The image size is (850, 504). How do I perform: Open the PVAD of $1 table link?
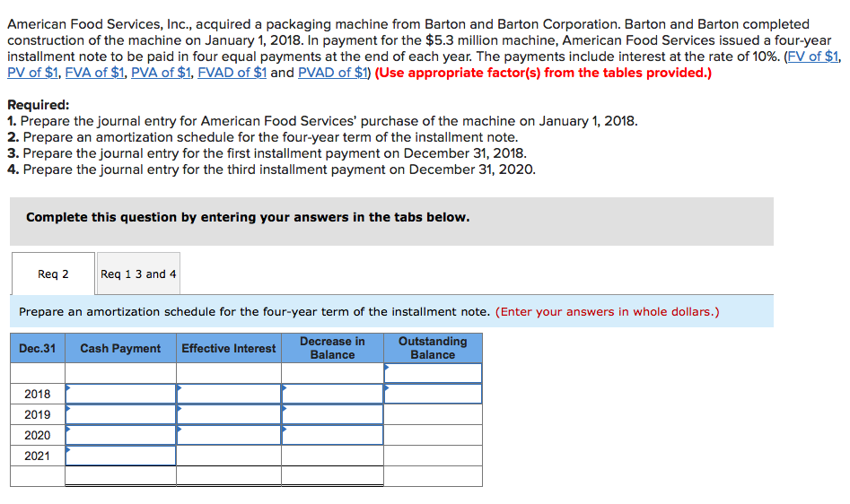point(333,73)
